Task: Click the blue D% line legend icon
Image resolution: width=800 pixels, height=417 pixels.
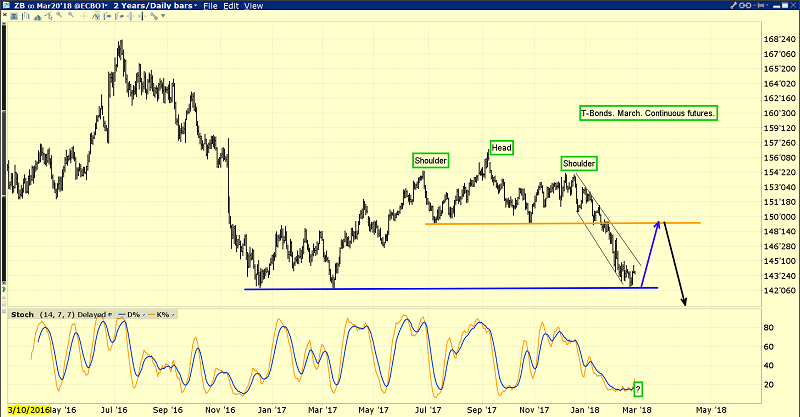Action: pyautogui.click(x=119, y=314)
